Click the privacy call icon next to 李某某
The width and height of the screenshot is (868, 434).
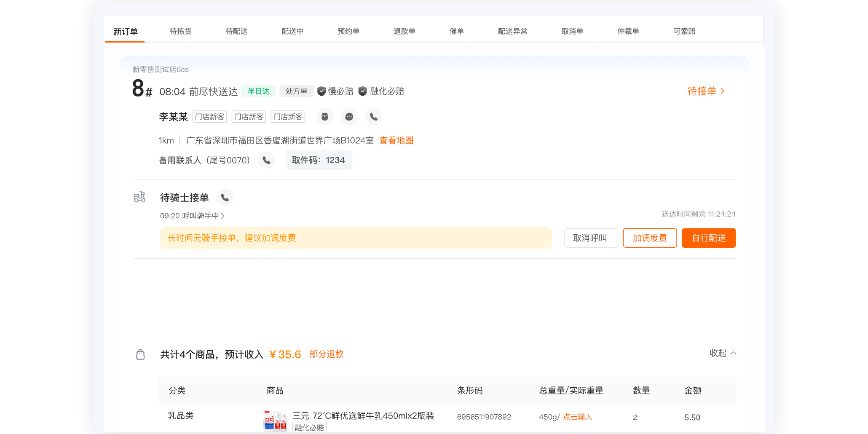(324, 117)
